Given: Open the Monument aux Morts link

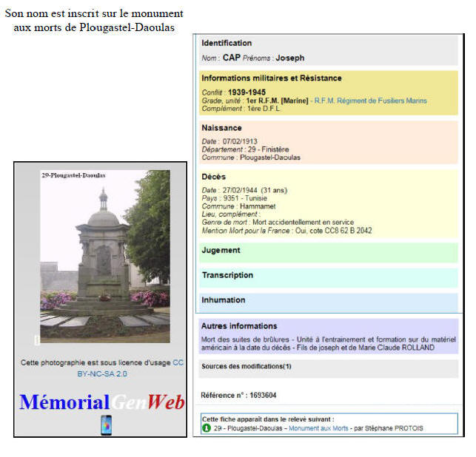Looking at the screenshot, I should 318,428.
